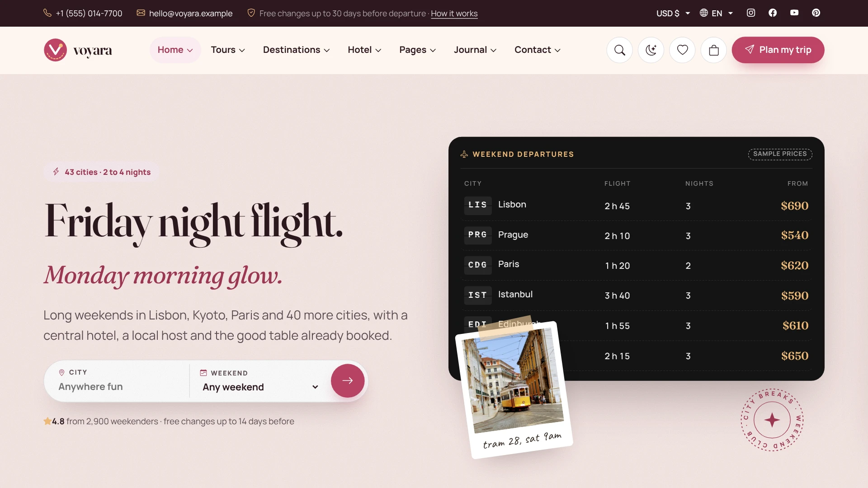Image resolution: width=868 pixels, height=488 pixels.
Task: Click the email envelope icon
Action: [x=141, y=13]
